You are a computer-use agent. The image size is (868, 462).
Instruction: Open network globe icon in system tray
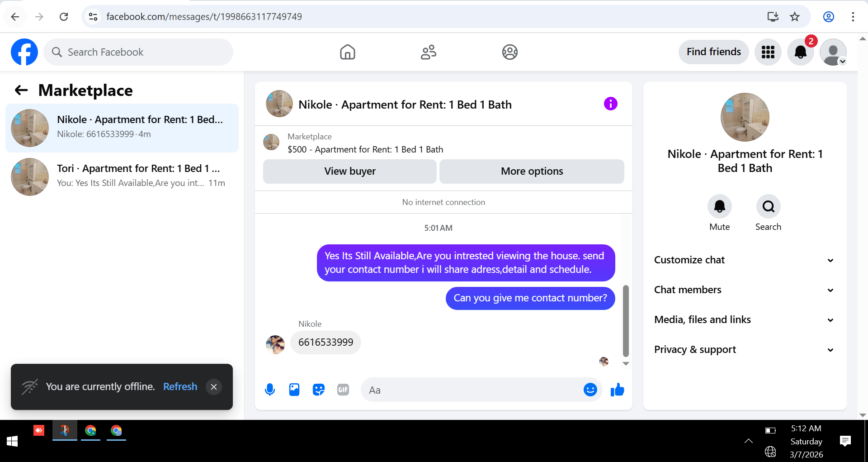coord(770,451)
